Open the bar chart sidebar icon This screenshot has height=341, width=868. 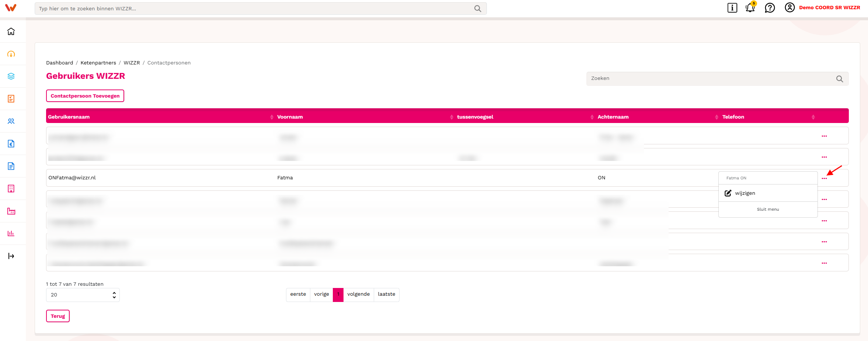(x=11, y=233)
